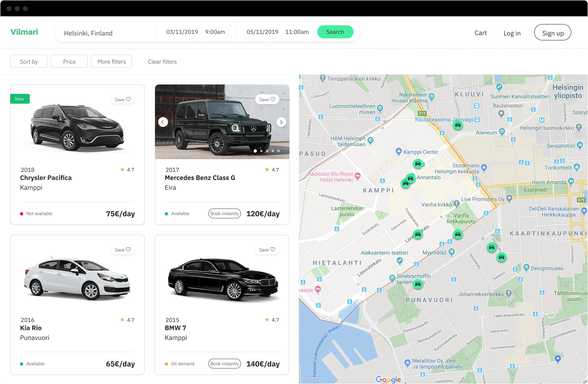Click the Vanha kirkko church pin
Screen dimensions: 588x384
click(456, 204)
